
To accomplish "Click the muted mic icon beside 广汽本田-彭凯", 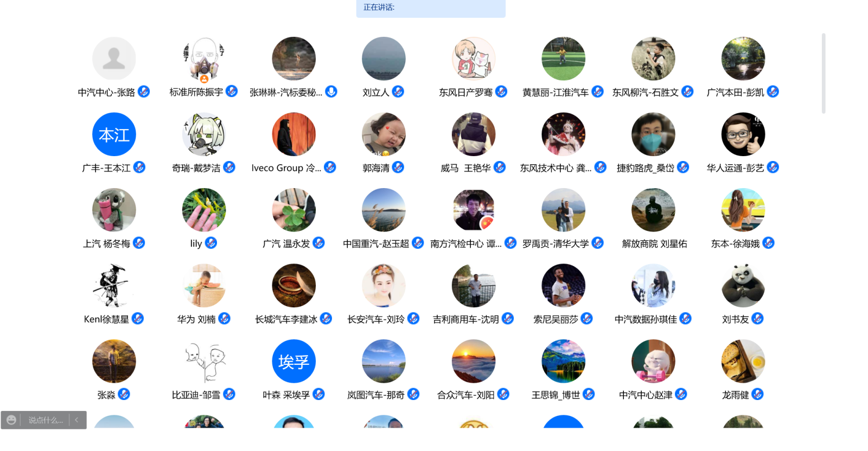I will point(773,92).
